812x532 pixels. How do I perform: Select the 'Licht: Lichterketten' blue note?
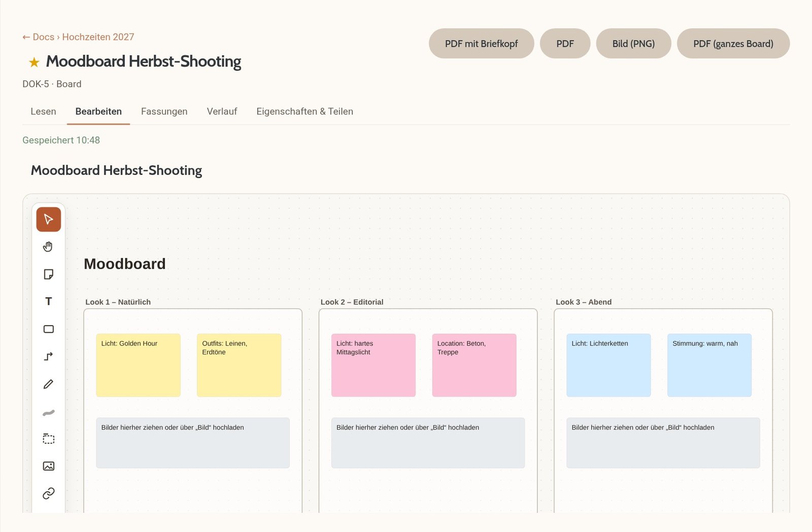[608, 365]
